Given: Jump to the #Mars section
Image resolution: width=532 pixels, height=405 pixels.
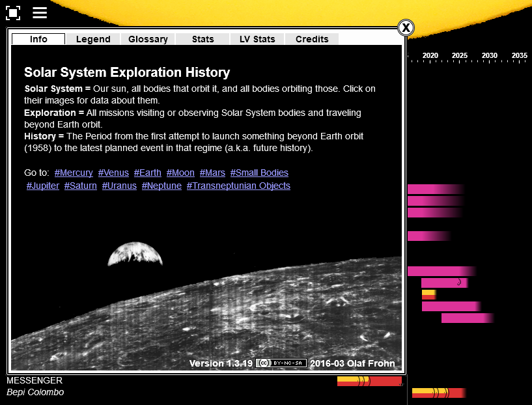Looking at the screenshot, I should coord(212,173).
